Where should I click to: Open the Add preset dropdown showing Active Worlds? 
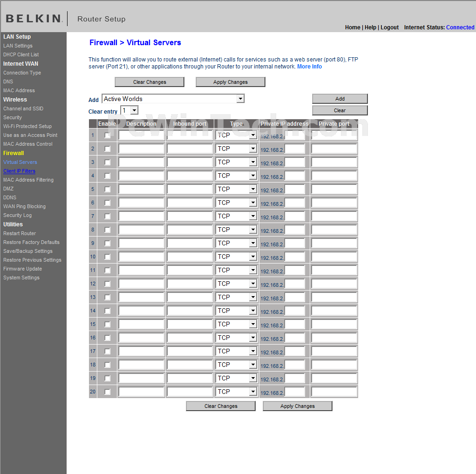[x=173, y=99]
